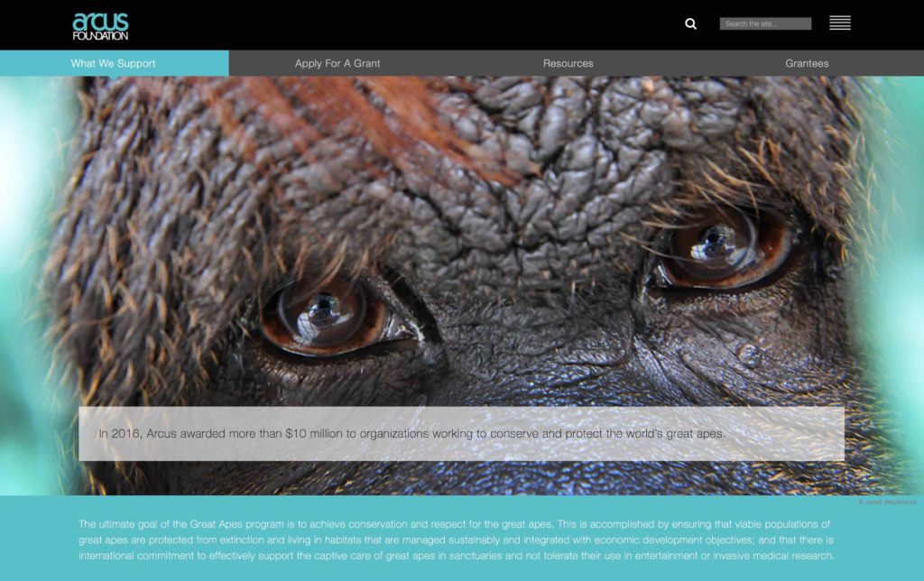The image size is (924, 581).
Task: Click the Jurek Wajdowicz photo credit
Action: tap(888, 502)
